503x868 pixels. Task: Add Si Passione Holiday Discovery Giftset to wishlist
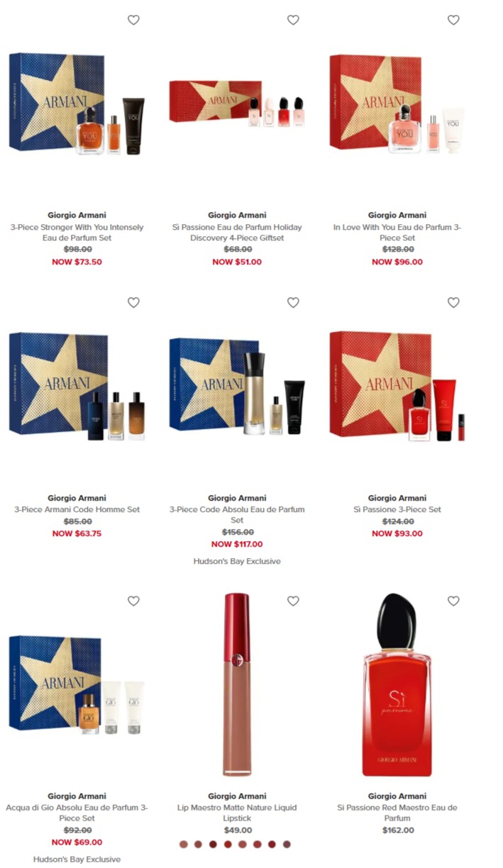pos(293,20)
